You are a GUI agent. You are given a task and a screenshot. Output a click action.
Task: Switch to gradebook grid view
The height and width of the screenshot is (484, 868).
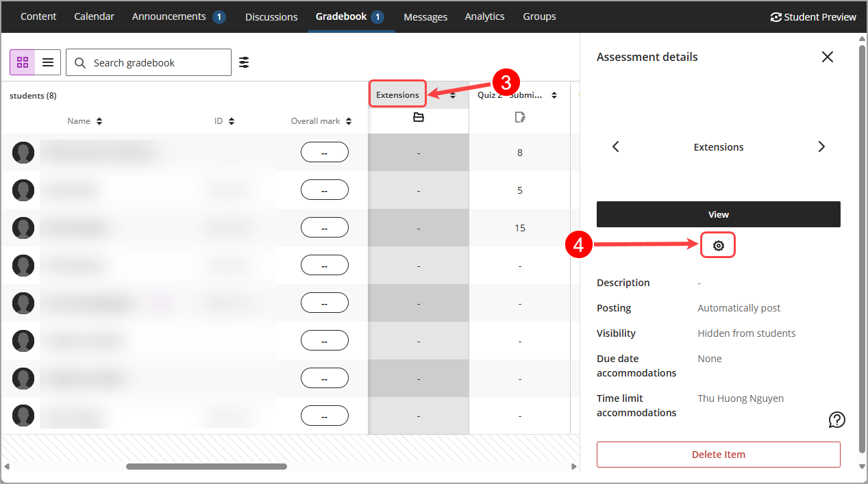pos(23,62)
